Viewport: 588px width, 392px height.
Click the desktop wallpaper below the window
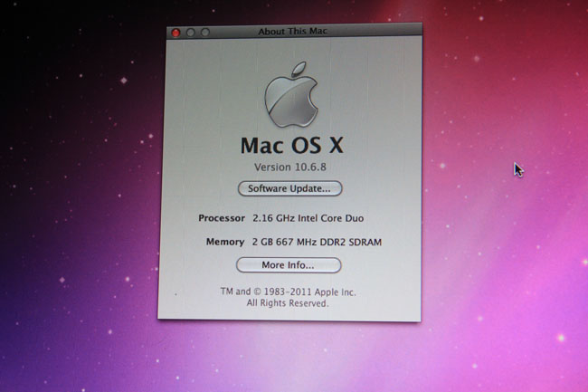(x=289, y=358)
